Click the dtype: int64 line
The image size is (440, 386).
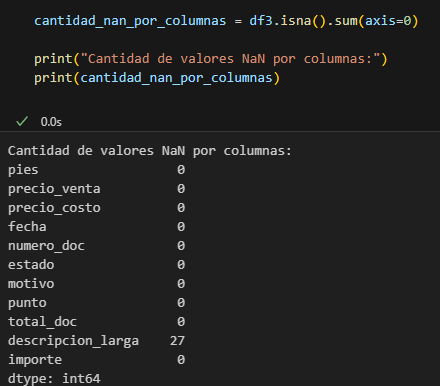pyautogui.click(x=54, y=379)
